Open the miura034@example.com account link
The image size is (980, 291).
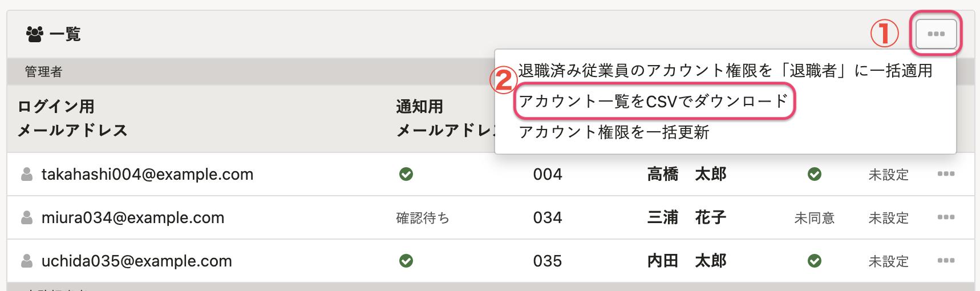[133, 217]
